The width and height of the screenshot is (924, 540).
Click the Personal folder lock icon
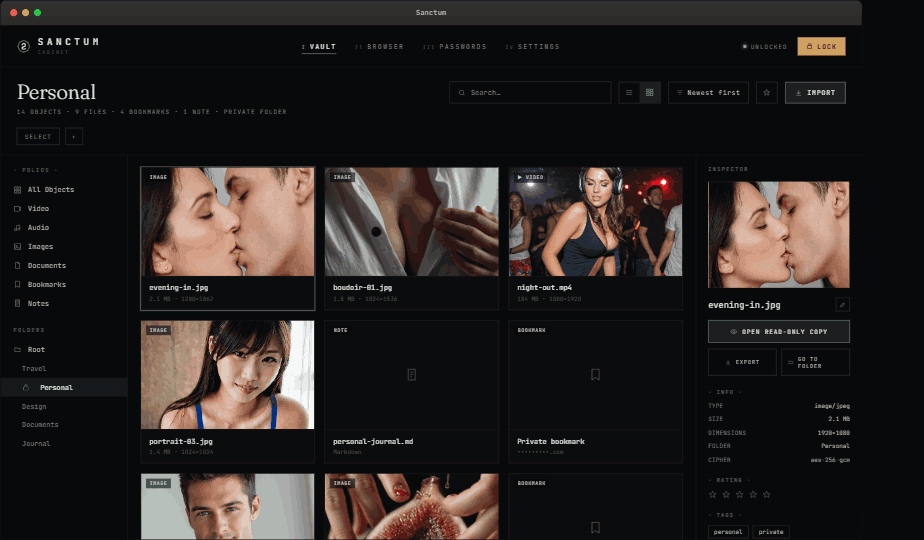point(26,387)
